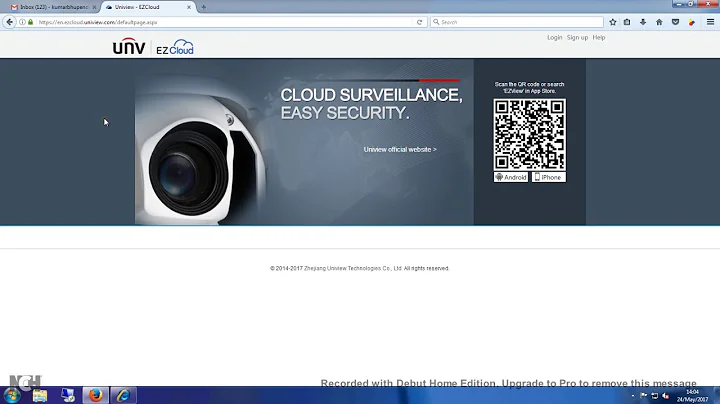Click the address bar URL field
Image resolution: width=720 pixels, height=404 pixels.
(225, 22)
